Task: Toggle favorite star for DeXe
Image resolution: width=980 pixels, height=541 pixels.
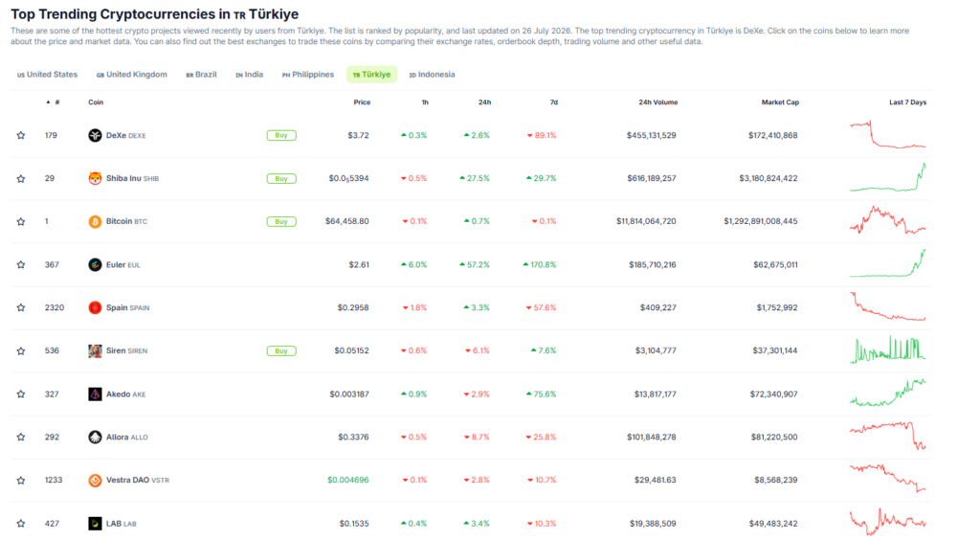Action: (21, 135)
